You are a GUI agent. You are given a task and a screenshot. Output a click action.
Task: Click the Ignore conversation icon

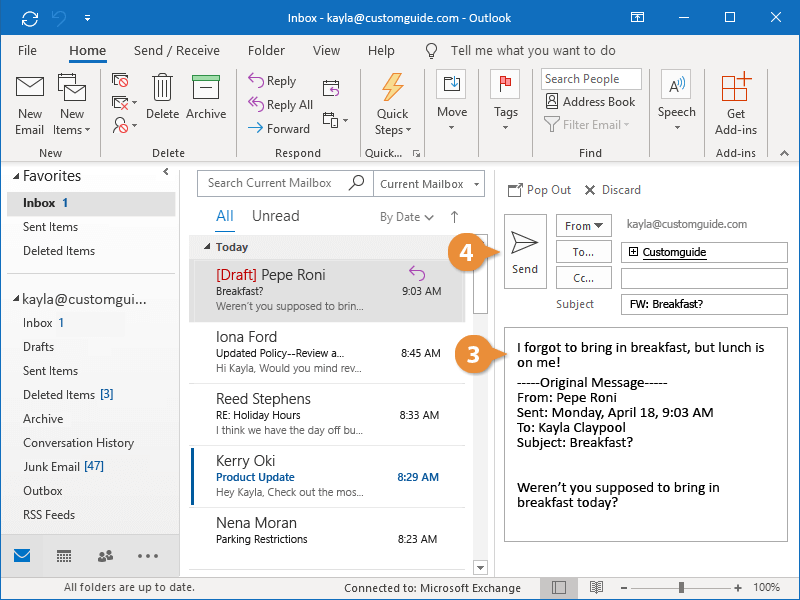(120, 80)
